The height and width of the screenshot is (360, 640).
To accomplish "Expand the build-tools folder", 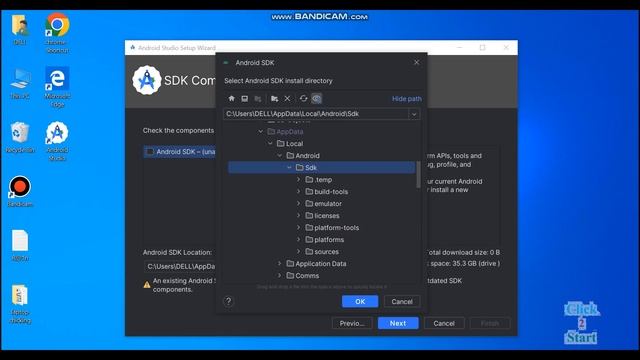I will [299, 191].
